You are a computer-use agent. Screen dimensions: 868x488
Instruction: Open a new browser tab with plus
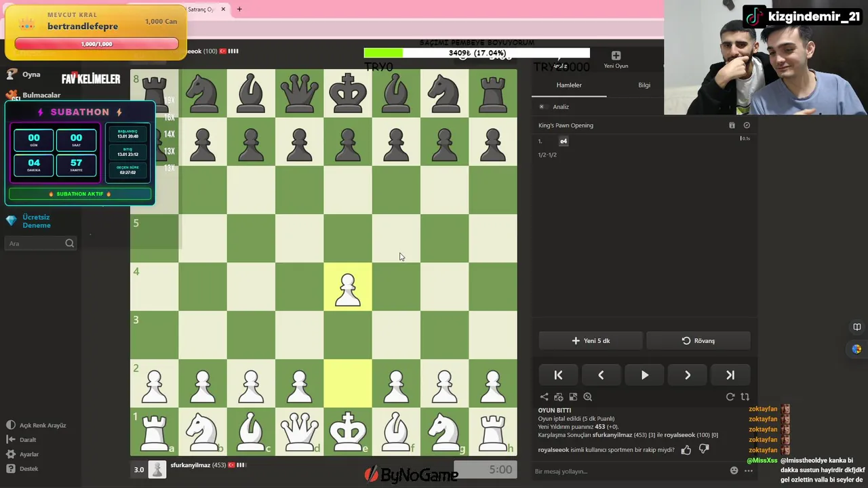coord(239,9)
